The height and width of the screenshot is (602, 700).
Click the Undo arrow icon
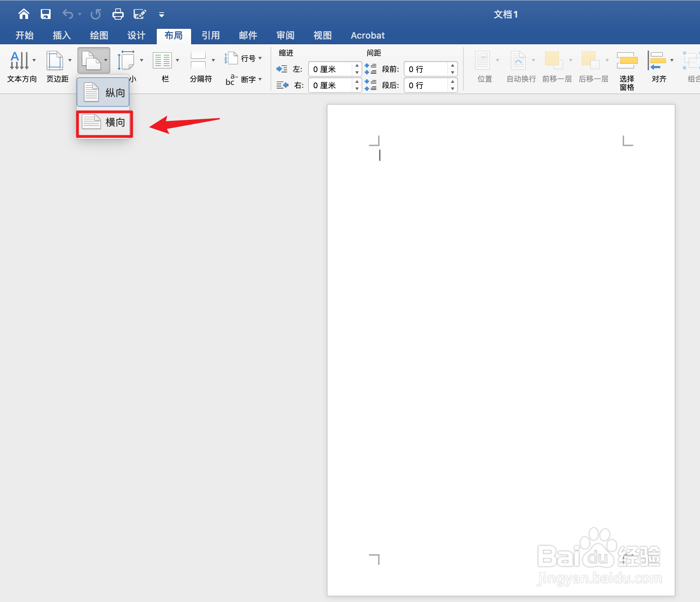67,14
